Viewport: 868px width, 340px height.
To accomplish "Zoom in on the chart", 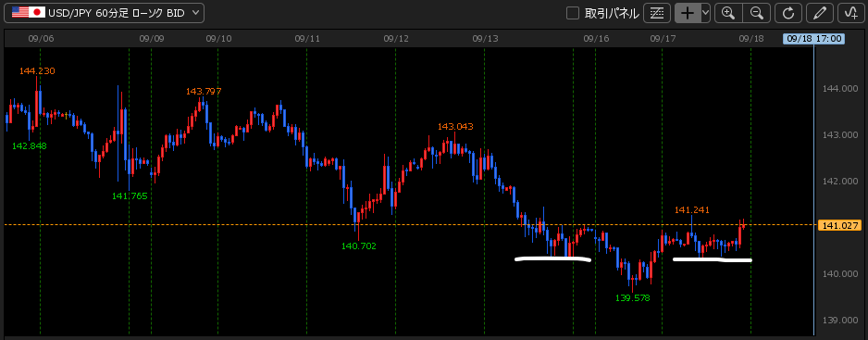I will [728, 13].
